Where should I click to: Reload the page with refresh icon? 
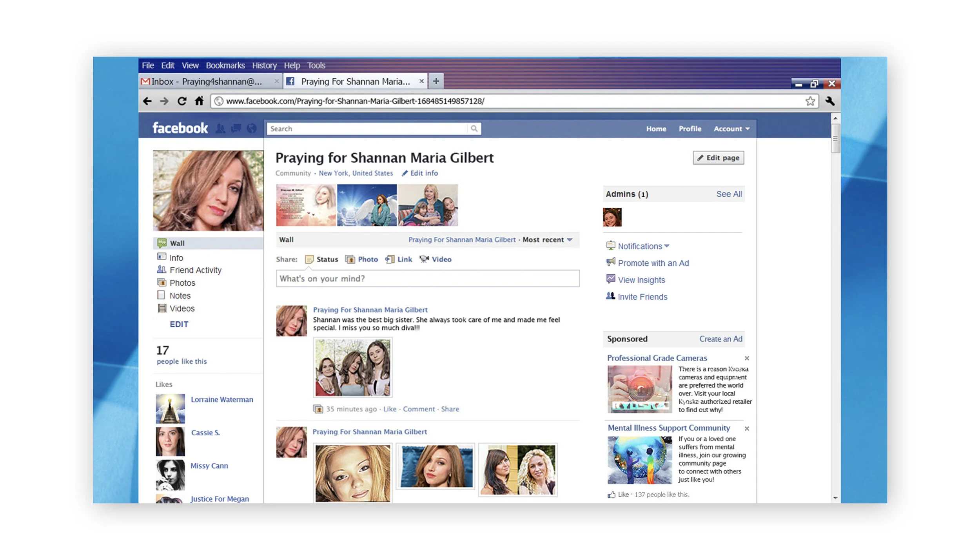181,101
